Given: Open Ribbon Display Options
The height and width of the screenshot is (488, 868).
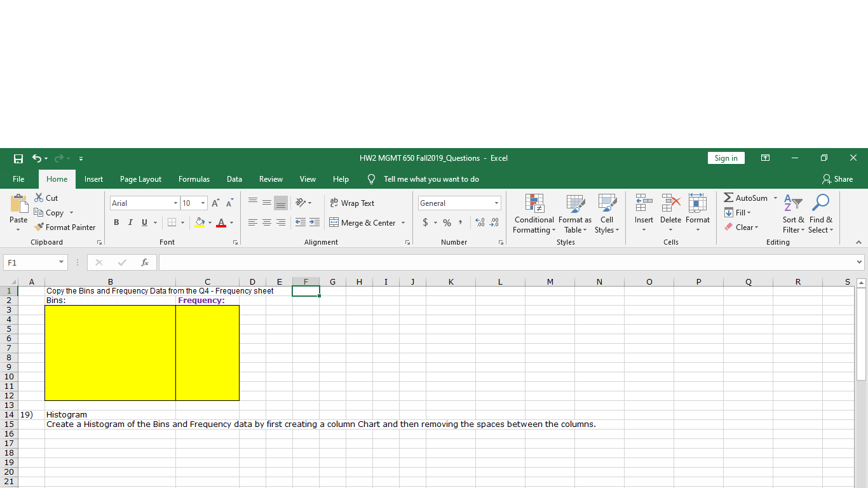Looking at the screenshot, I should (766, 158).
